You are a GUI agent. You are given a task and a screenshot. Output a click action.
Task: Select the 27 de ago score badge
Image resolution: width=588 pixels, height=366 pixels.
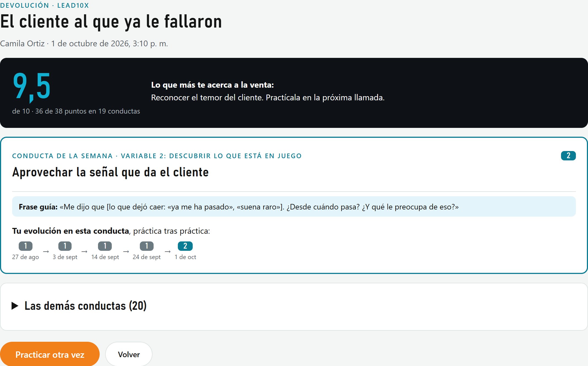click(26, 246)
